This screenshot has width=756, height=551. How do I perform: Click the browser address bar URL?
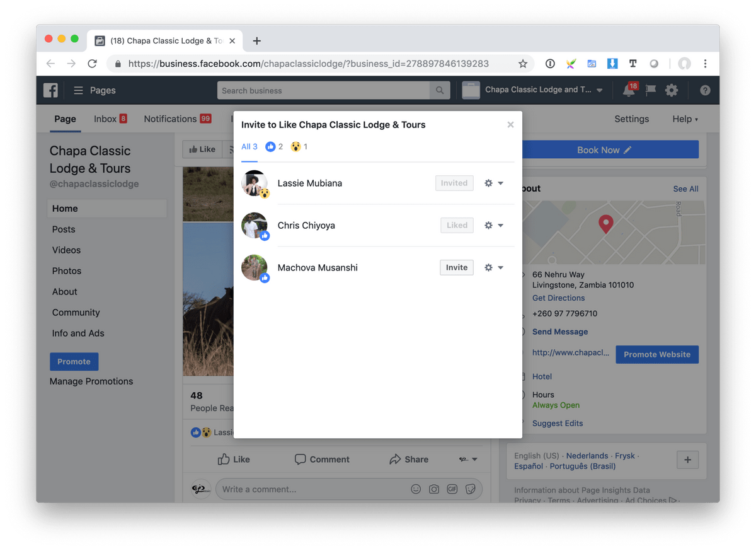pyautogui.click(x=309, y=64)
